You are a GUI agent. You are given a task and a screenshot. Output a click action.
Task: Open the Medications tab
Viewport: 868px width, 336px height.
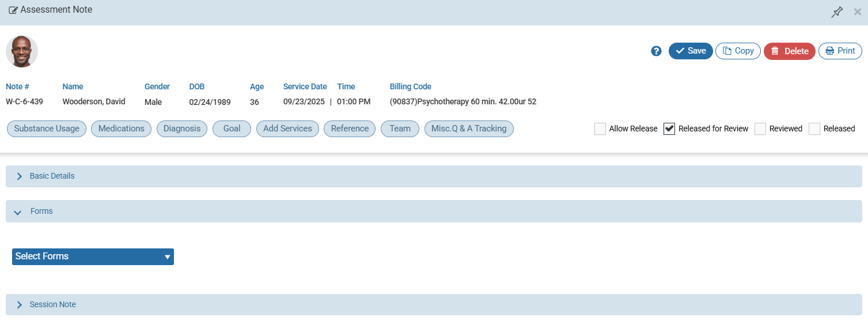121,129
